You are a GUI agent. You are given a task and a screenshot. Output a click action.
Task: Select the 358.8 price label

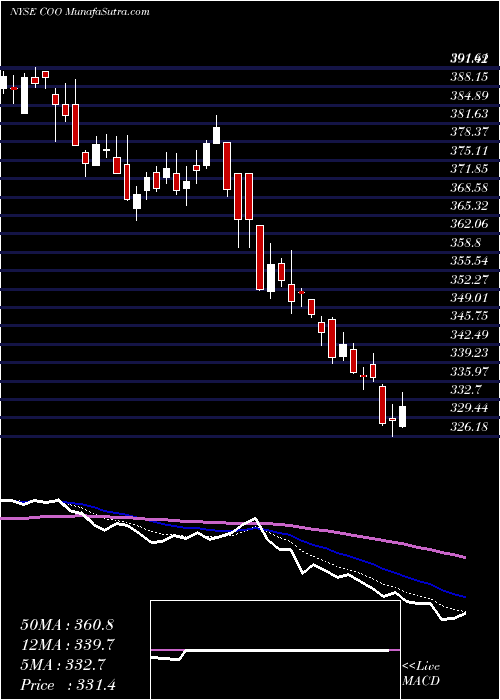(466, 242)
